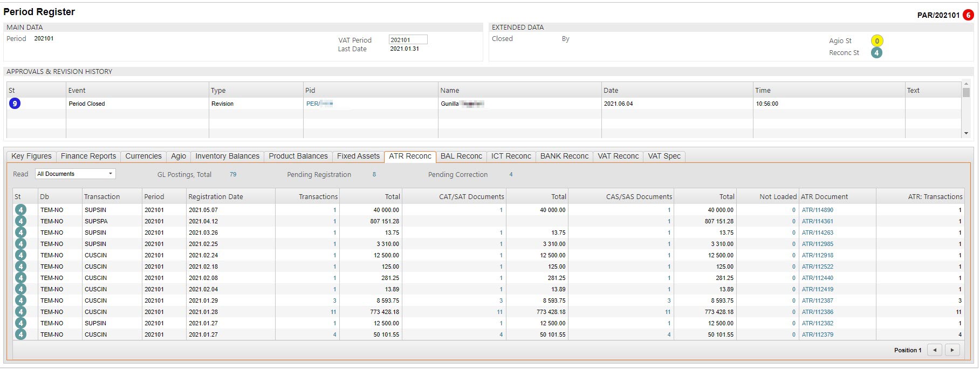Click status icon in the ATR/112379 row
The width and height of the screenshot is (980, 369).
click(20, 334)
